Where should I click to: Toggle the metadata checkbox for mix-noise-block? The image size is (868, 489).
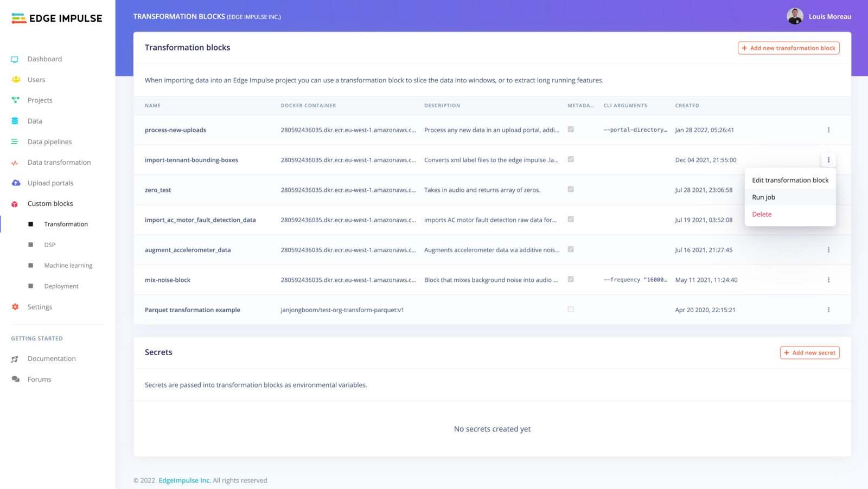coord(571,279)
